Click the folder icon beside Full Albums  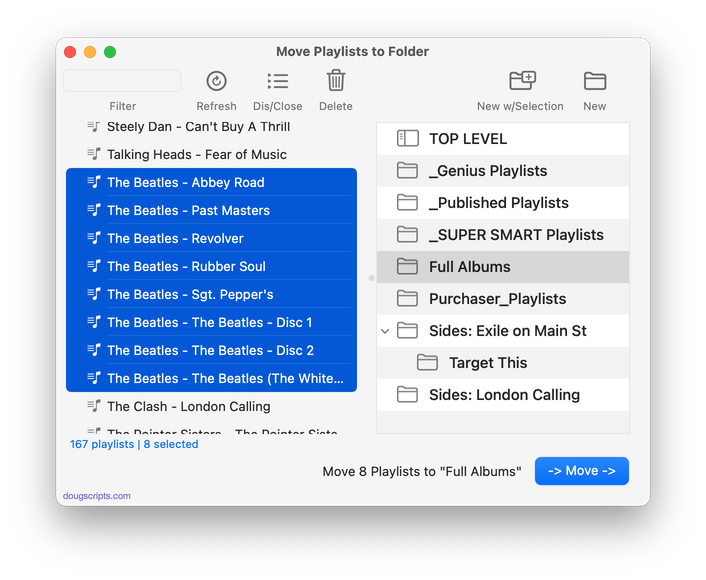(407, 266)
